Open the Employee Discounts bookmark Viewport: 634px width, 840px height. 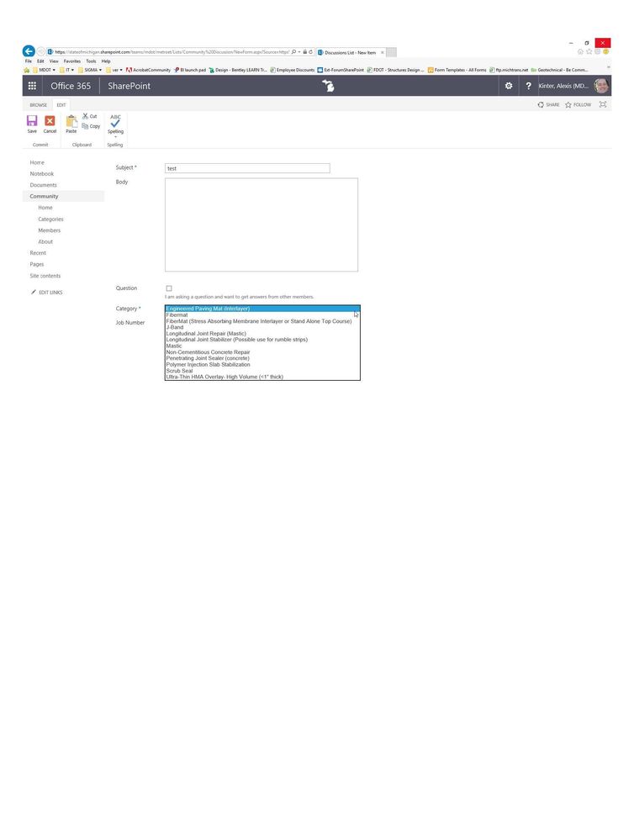point(293,70)
